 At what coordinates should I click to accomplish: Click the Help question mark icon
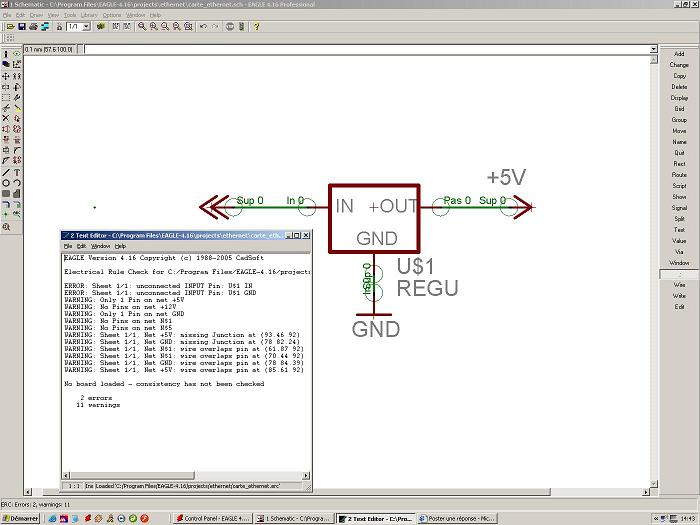pyautogui.click(x=258, y=26)
